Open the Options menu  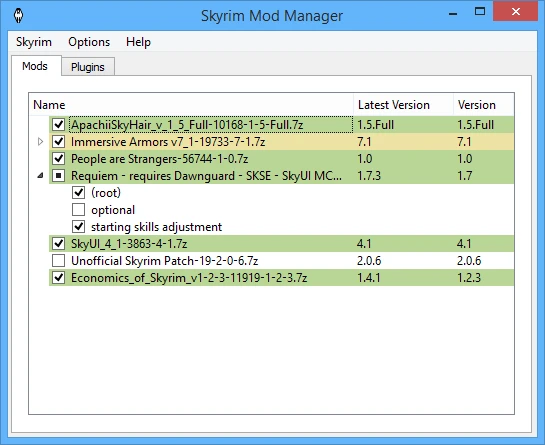click(x=89, y=42)
